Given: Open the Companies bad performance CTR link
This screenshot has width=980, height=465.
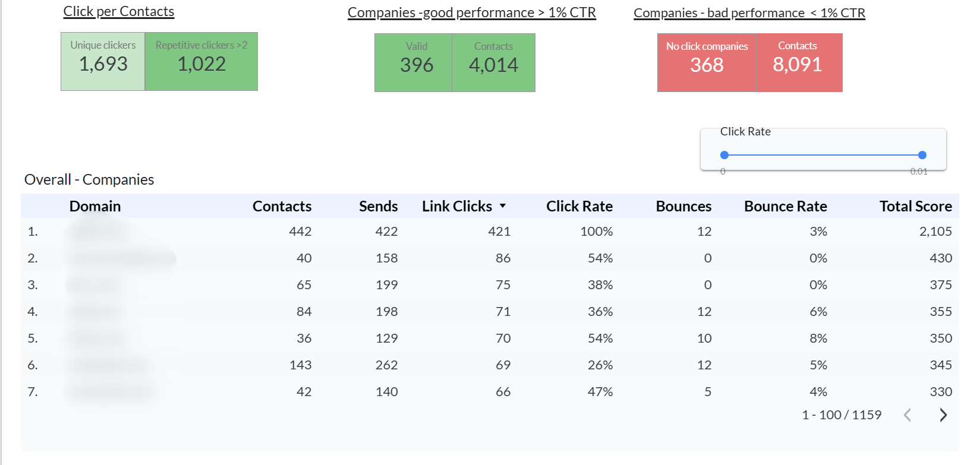Looking at the screenshot, I should [x=749, y=12].
